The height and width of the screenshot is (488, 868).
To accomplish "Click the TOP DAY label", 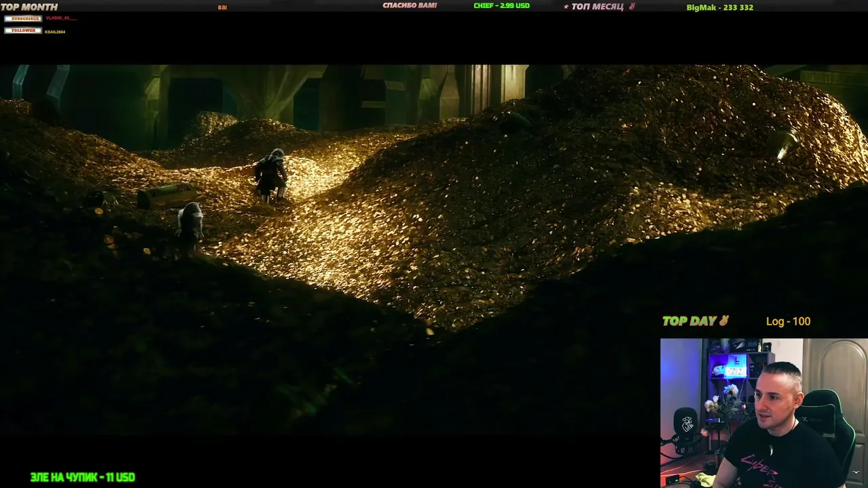I will (695, 321).
